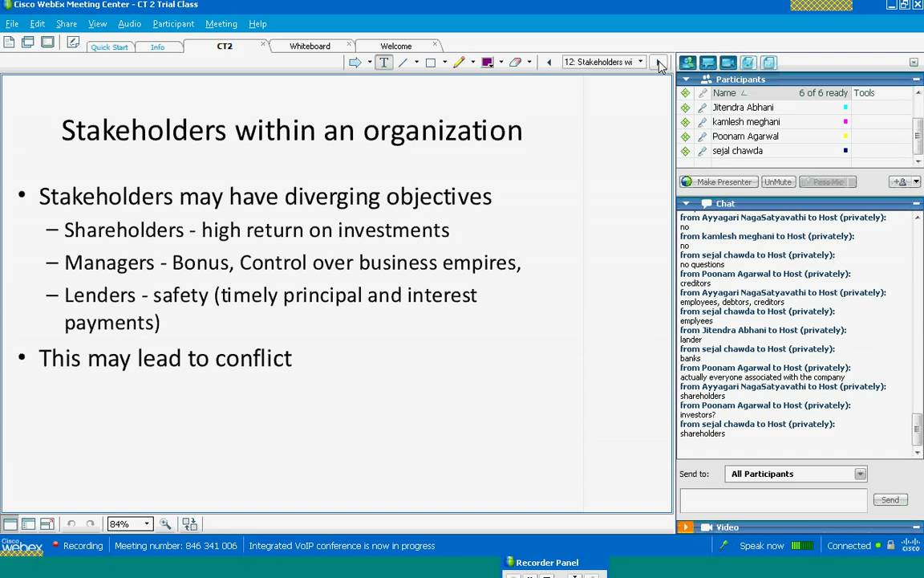Screen dimensions: 924x578
Task: Toggle microphone for sejal chawda
Action: coord(703,152)
